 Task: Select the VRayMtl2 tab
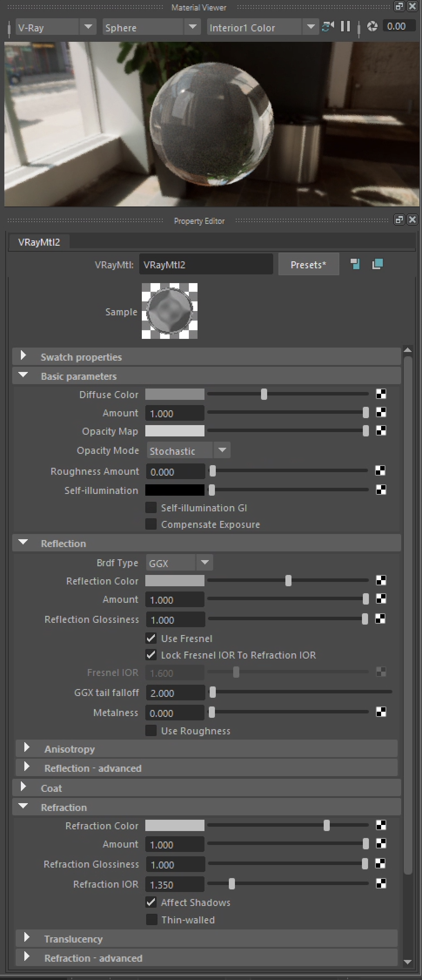(x=39, y=242)
